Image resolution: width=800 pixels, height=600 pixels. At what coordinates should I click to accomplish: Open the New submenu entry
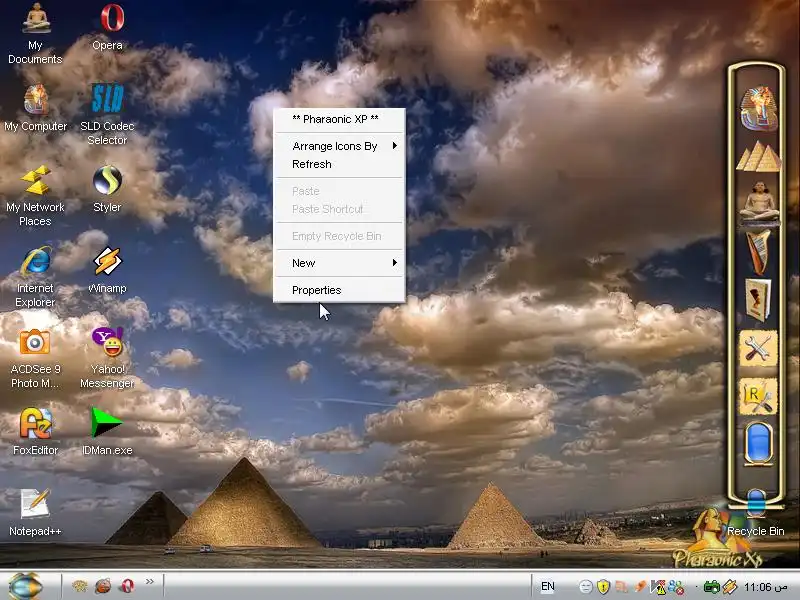[339, 263]
